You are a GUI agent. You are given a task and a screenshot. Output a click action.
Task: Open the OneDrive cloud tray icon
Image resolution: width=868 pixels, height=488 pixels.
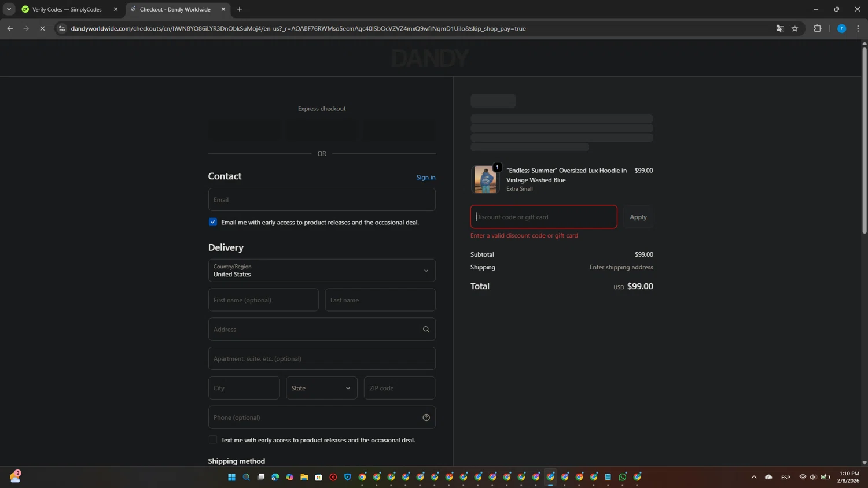tap(768, 477)
